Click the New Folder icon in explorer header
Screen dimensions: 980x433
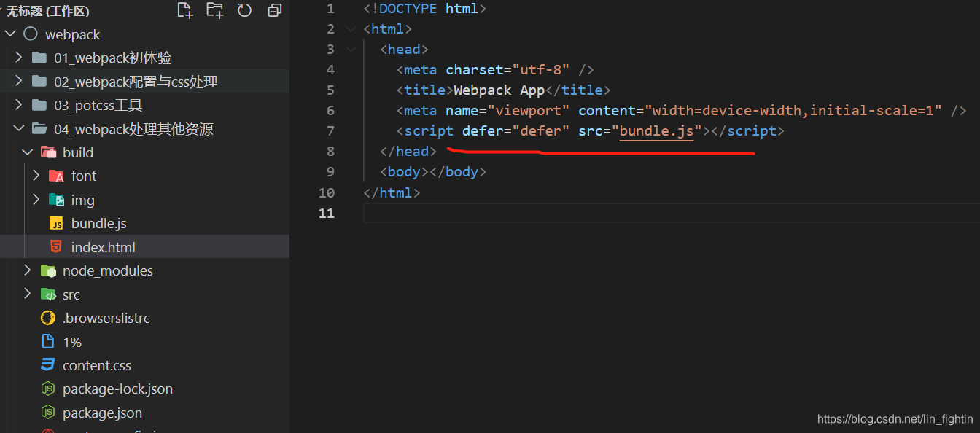pyautogui.click(x=214, y=10)
